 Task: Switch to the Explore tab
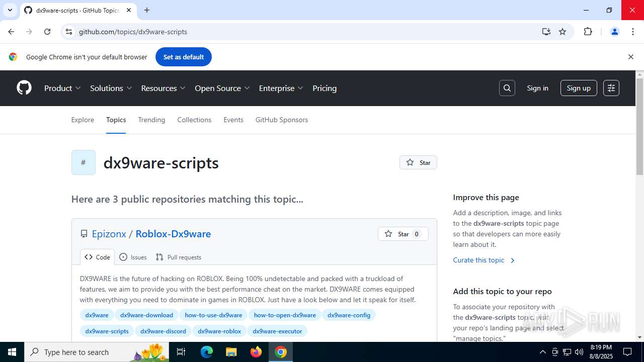(83, 120)
